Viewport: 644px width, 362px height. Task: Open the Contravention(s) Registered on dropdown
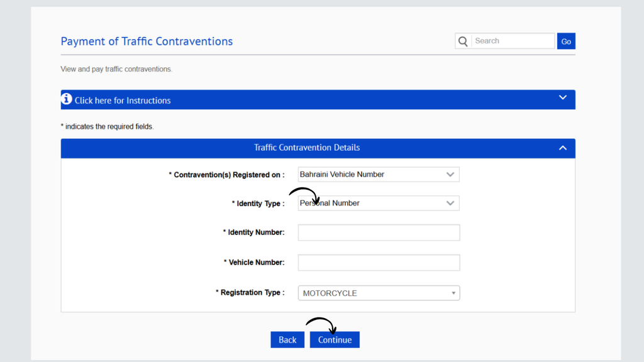click(379, 175)
